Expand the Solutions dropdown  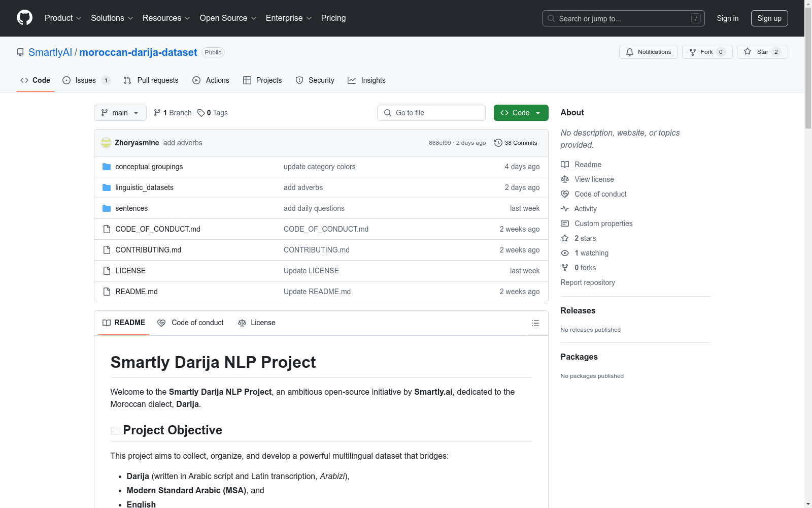[112, 18]
